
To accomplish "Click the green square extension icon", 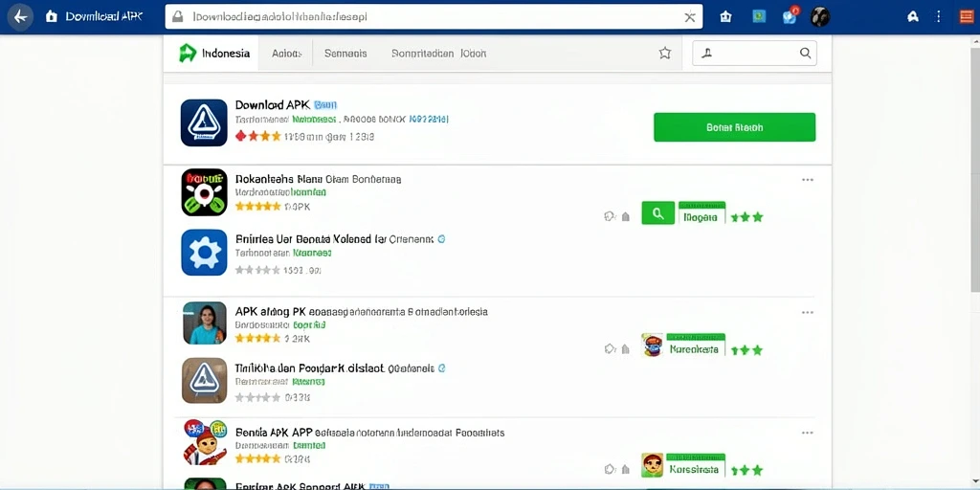I will pyautogui.click(x=759, y=17).
